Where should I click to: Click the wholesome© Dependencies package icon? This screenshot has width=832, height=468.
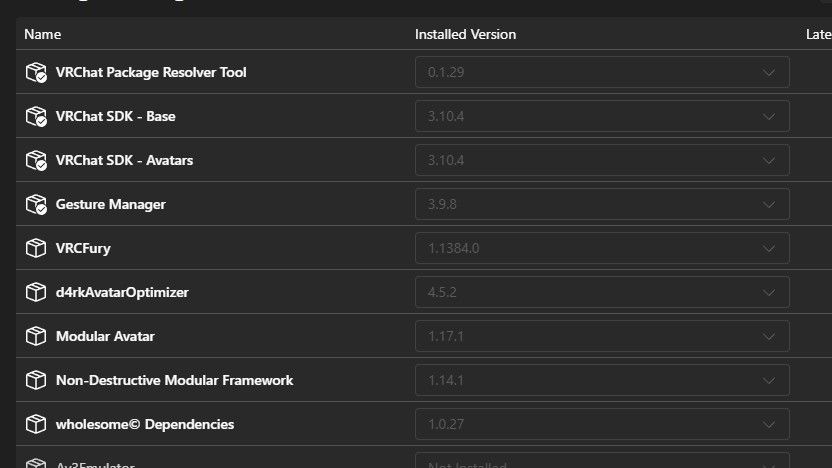(x=36, y=424)
